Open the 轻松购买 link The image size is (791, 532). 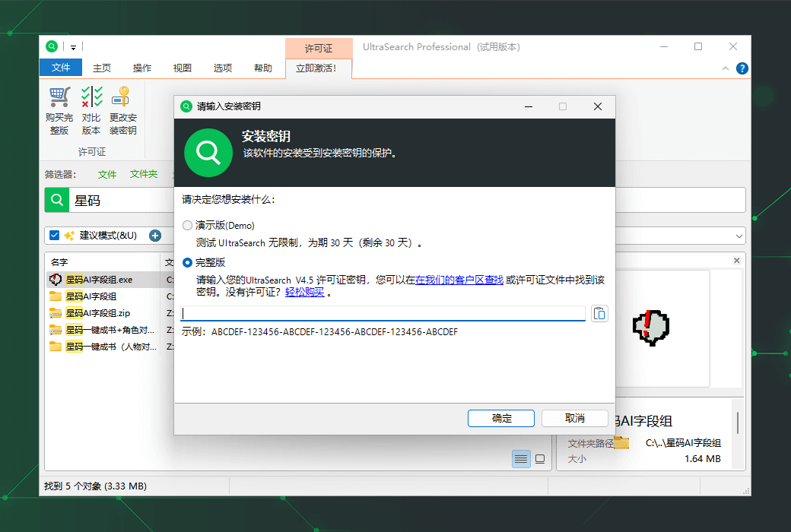tap(305, 292)
